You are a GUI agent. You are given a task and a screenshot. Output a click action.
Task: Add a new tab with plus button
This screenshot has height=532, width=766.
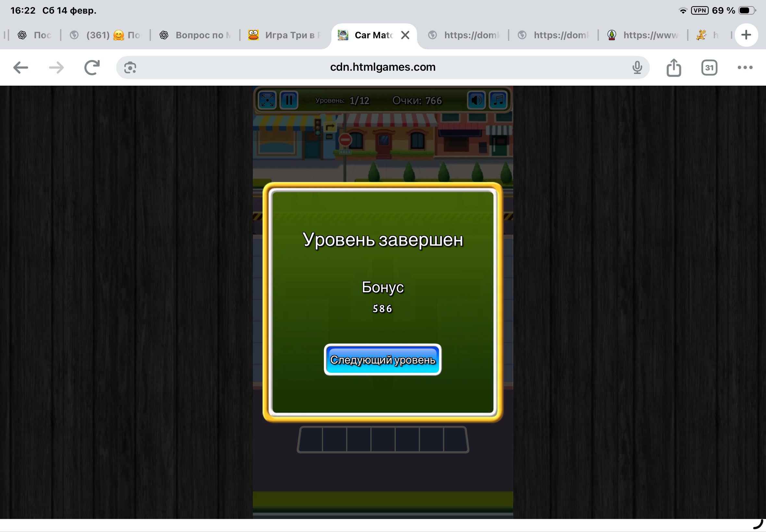click(x=746, y=35)
